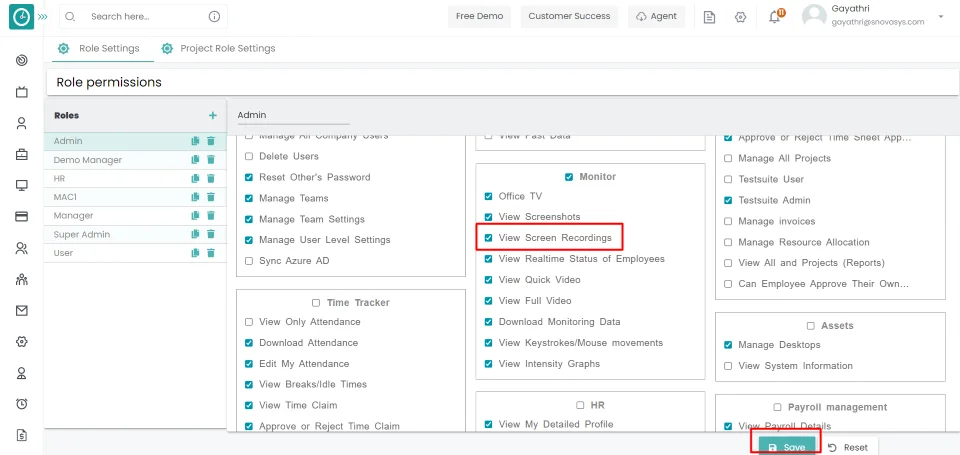Screen dimensions: 960x455
Task: Uncheck the Manage Desktops checkbox
Action: click(x=728, y=345)
